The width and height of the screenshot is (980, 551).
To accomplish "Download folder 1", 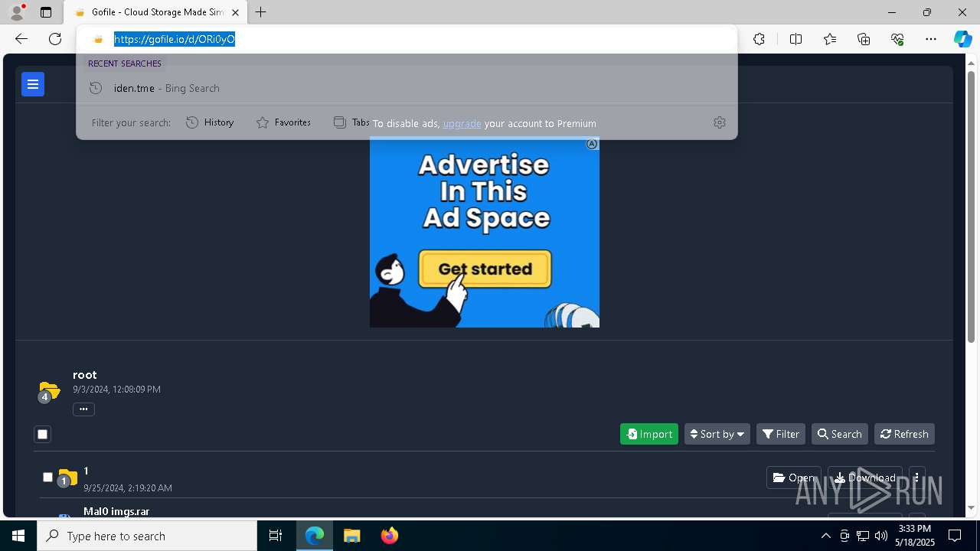I will point(865,478).
